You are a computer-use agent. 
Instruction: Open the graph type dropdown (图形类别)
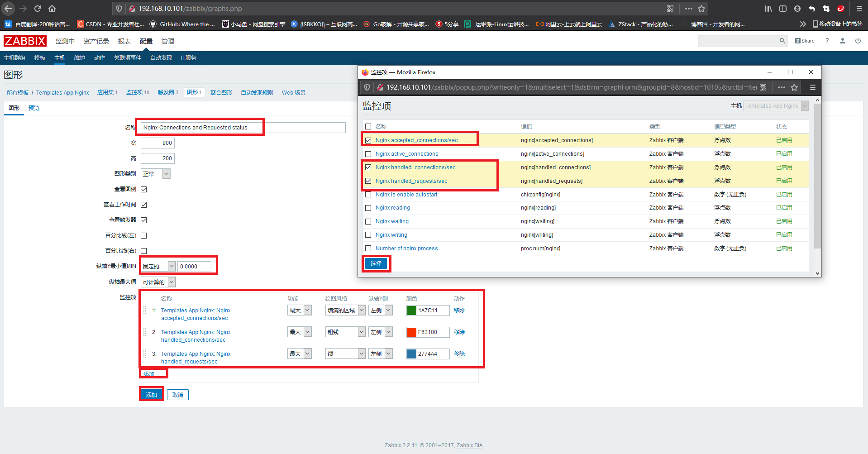(155, 174)
